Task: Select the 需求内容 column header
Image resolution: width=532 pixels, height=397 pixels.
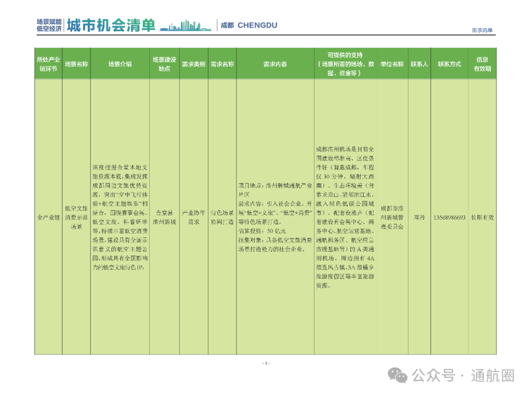Action: pyautogui.click(x=275, y=64)
